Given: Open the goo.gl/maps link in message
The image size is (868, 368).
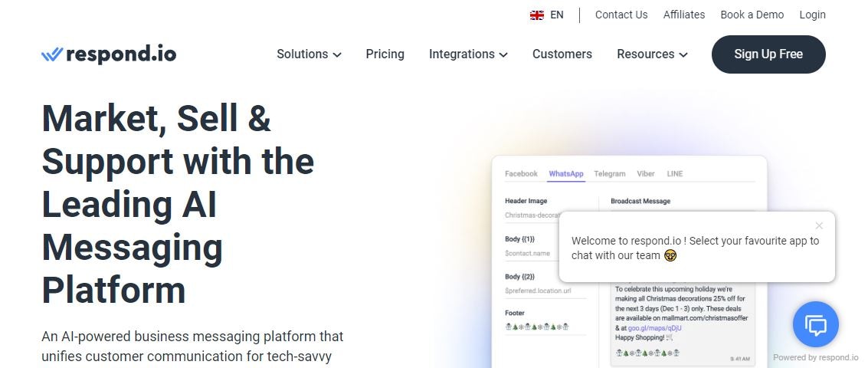Looking at the screenshot, I should [655, 328].
